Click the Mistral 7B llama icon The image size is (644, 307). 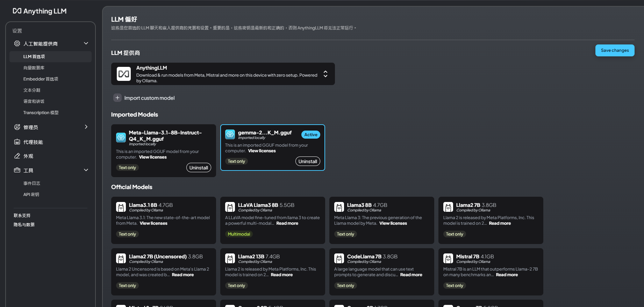pos(448,258)
